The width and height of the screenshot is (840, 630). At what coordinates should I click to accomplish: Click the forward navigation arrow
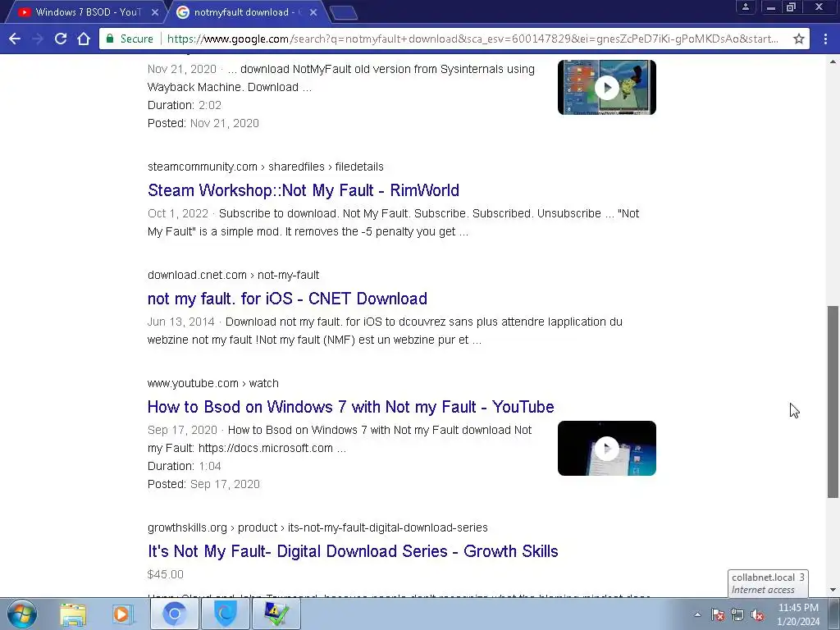(x=38, y=39)
